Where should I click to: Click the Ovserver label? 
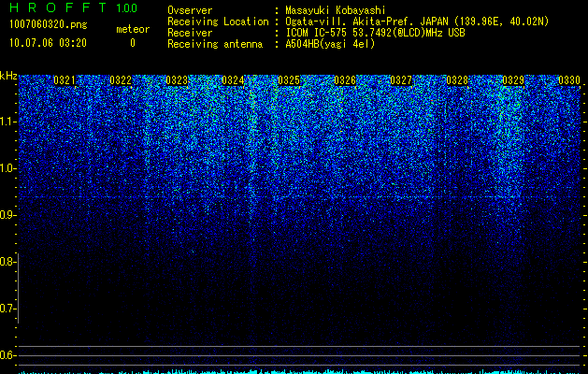[190, 10]
